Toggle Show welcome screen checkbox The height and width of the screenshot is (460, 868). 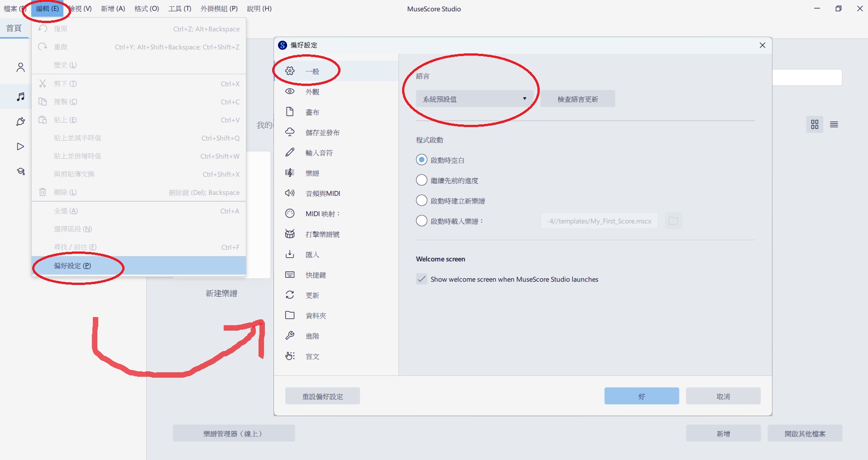pos(422,279)
